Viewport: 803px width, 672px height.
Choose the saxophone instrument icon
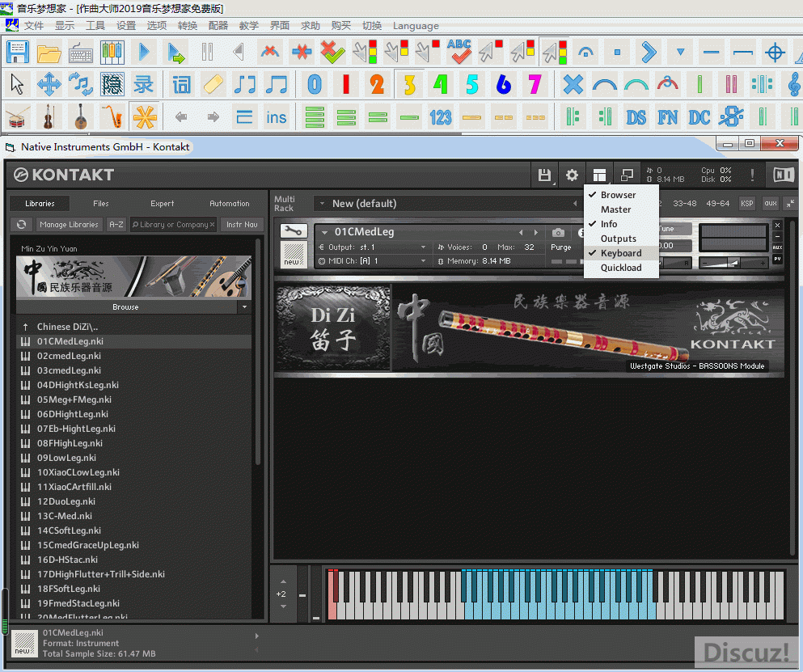click(x=112, y=117)
